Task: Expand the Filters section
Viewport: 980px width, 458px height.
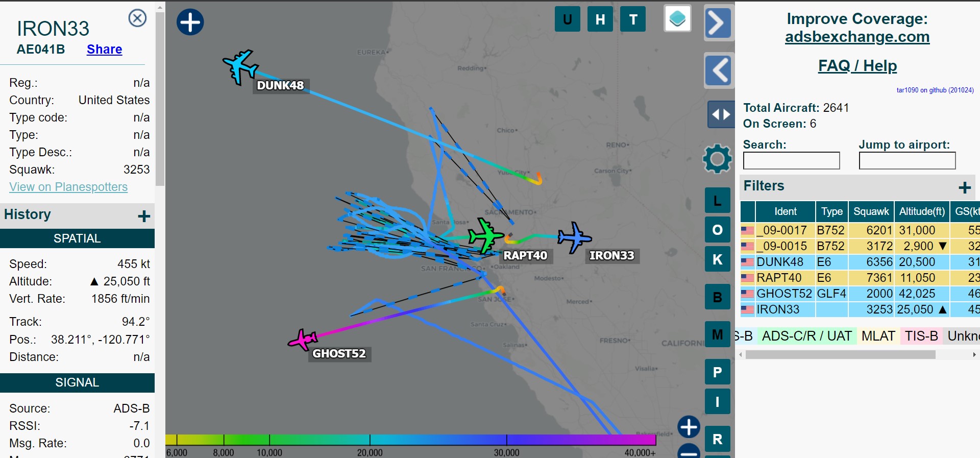Action: point(964,187)
